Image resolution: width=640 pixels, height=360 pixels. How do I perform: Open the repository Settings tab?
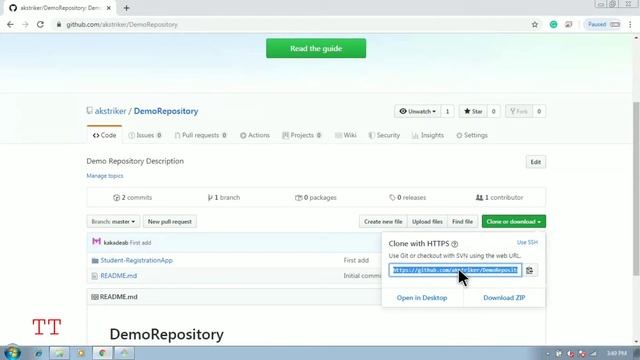[x=472, y=135]
